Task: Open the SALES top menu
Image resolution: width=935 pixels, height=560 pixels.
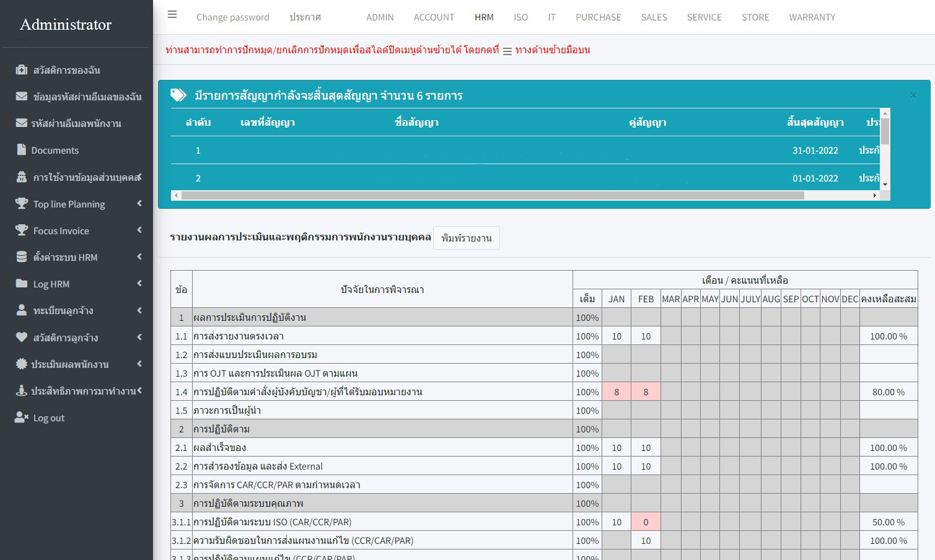Action: pyautogui.click(x=654, y=17)
